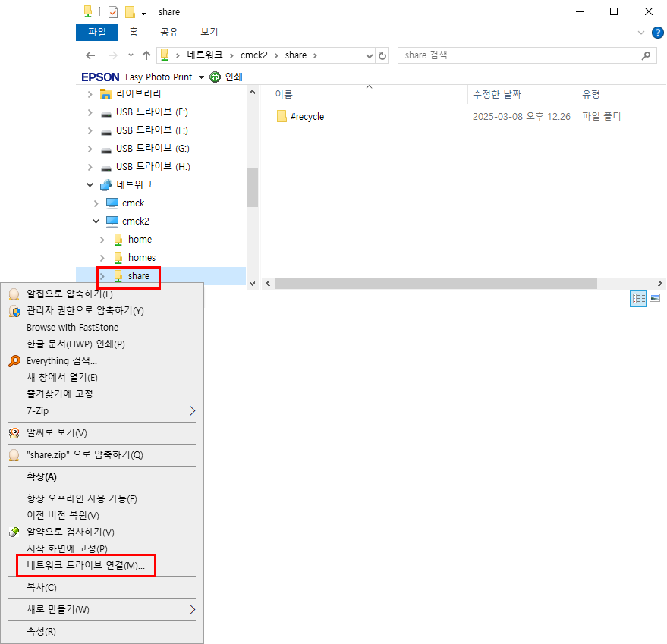This screenshot has width=667, height=644.
Task: Open recent locations dropdown arrow
Action: [x=131, y=55]
